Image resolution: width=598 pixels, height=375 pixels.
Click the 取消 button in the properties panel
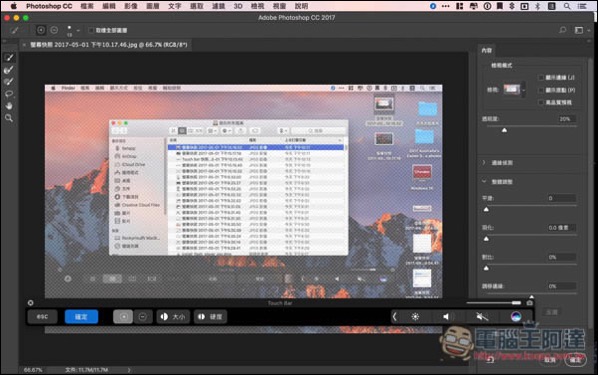550,360
